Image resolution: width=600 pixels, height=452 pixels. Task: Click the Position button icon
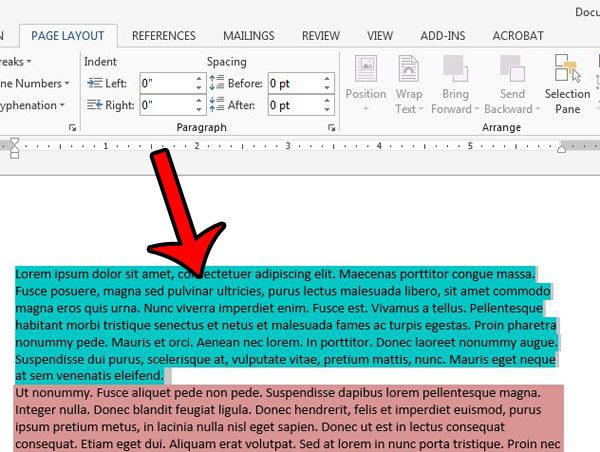tap(366, 69)
